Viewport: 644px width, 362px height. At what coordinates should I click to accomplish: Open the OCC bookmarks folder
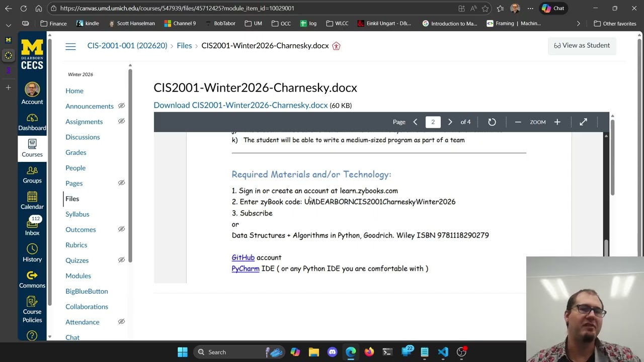point(281,23)
